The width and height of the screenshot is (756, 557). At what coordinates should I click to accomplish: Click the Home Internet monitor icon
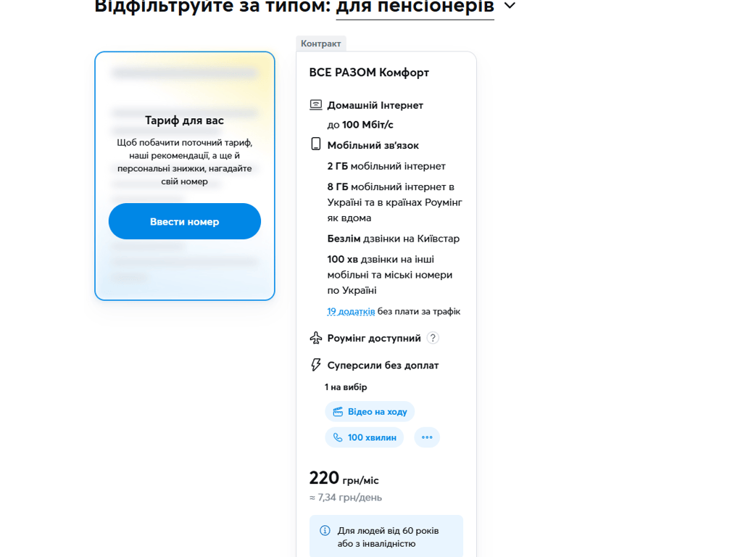coord(316,105)
